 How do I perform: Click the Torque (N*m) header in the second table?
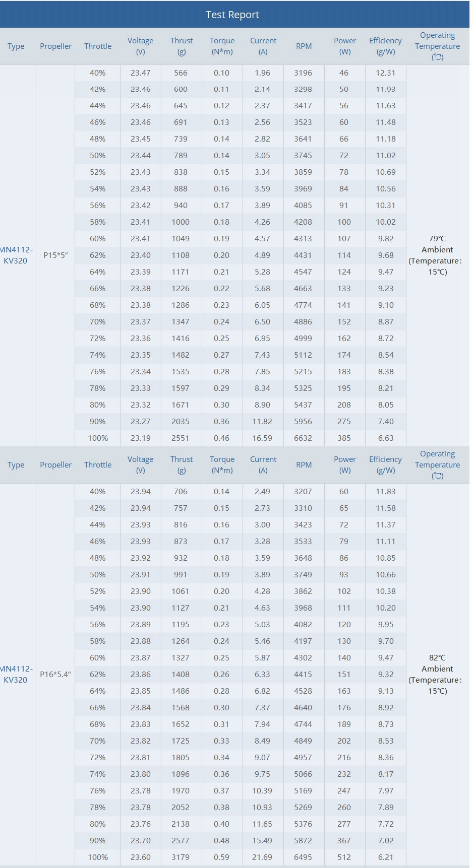(x=222, y=465)
